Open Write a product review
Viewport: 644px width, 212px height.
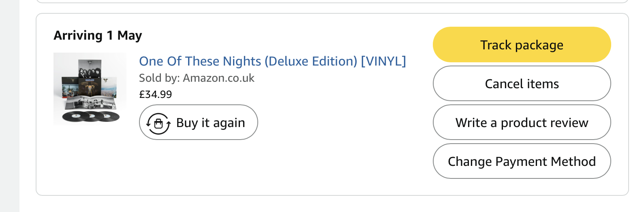(x=522, y=123)
